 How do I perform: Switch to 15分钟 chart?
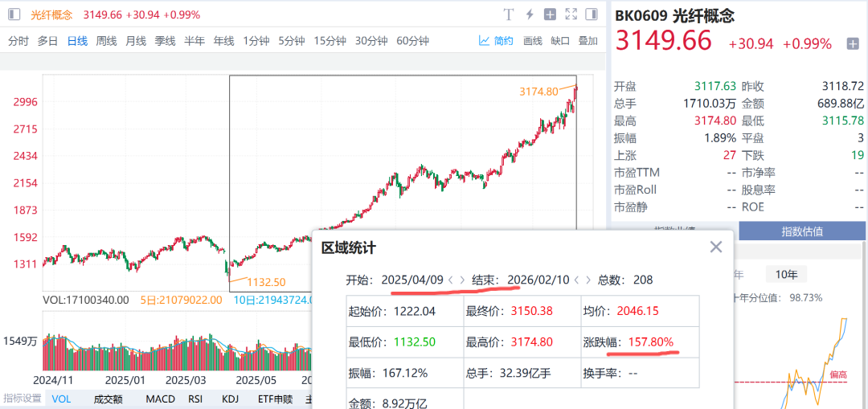pyautogui.click(x=330, y=41)
